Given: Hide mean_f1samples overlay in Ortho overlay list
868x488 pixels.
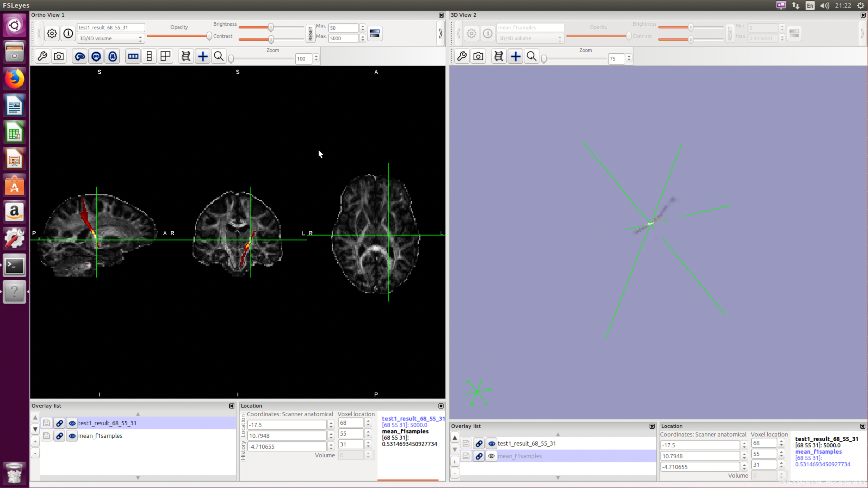Looking at the screenshot, I should 72,436.
